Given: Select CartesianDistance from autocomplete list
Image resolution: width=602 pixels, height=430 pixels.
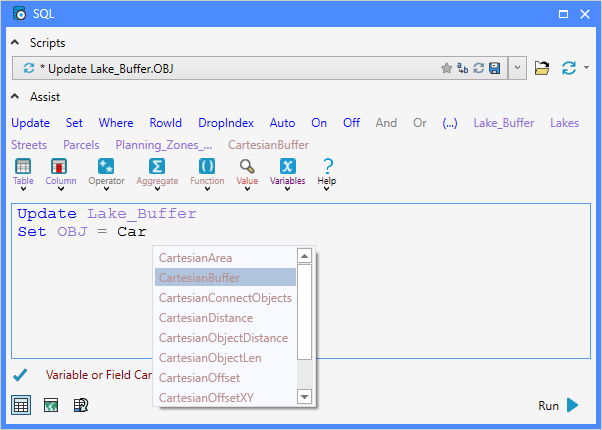Looking at the screenshot, I should point(206,318).
